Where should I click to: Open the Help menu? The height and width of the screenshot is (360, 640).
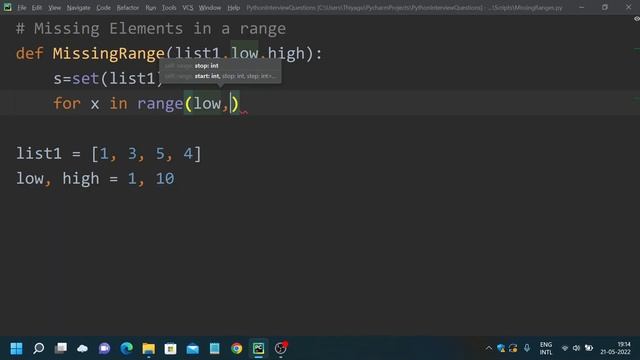pos(233,8)
